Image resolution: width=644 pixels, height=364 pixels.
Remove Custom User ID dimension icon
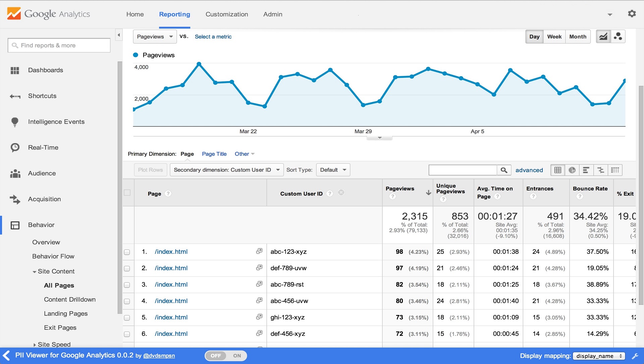point(341,193)
